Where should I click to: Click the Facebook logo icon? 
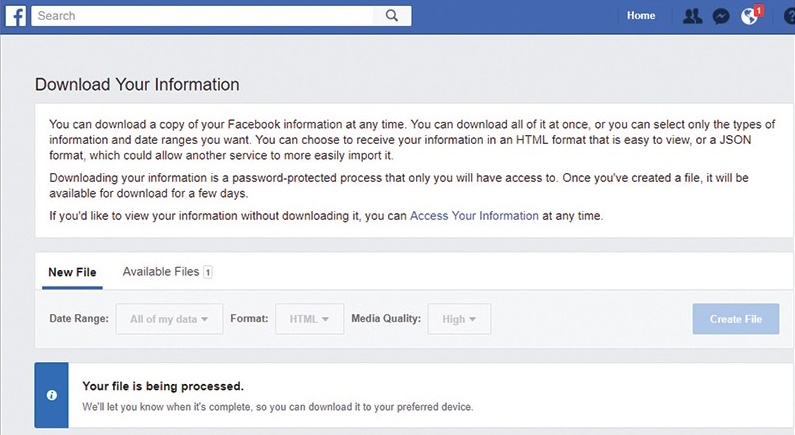pos(15,16)
